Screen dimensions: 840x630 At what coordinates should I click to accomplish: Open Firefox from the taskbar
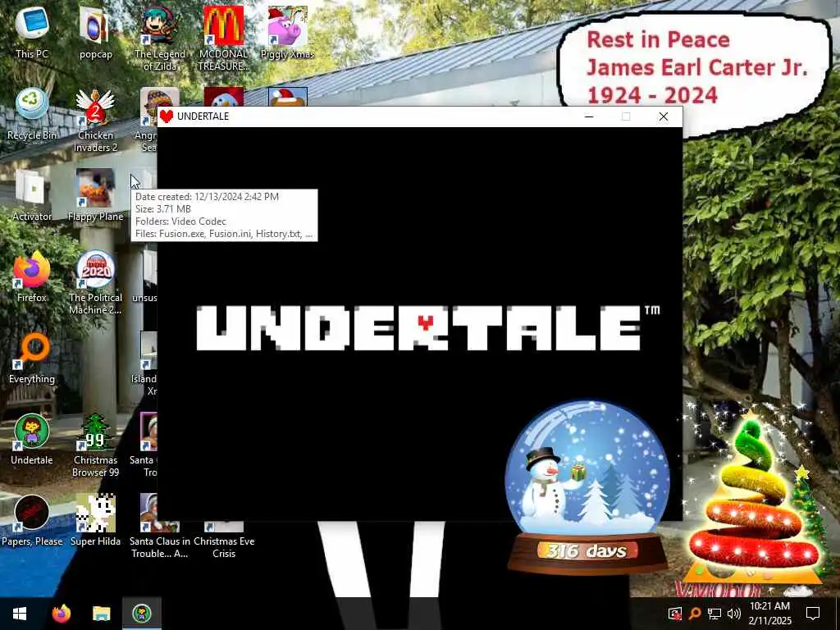click(x=62, y=614)
